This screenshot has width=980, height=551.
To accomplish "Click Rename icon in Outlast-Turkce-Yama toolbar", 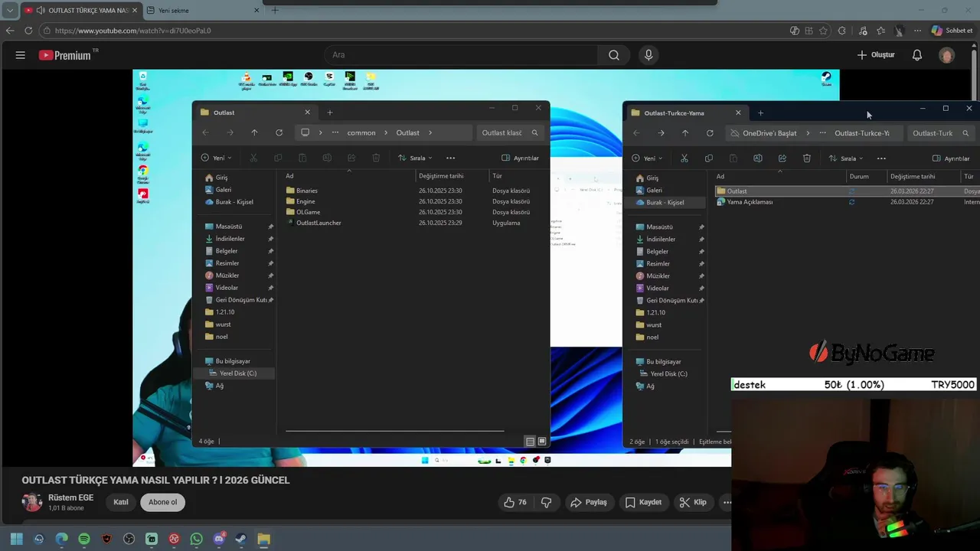I will pos(758,158).
